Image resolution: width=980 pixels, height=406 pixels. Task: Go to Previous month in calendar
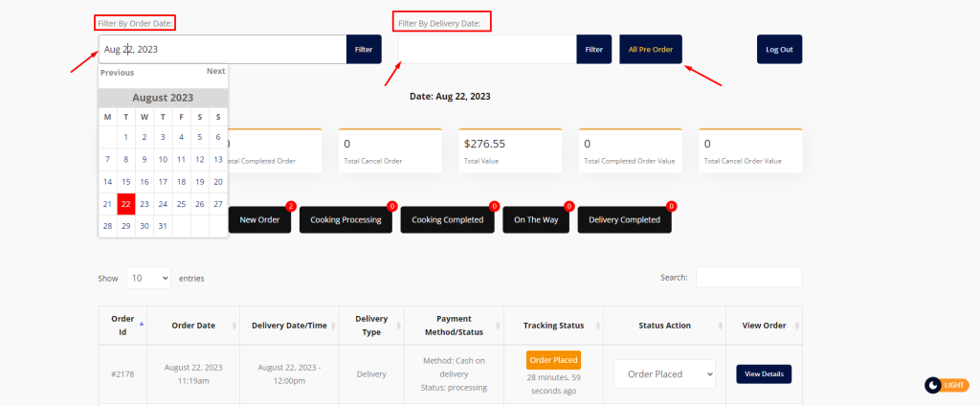[117, 72]
